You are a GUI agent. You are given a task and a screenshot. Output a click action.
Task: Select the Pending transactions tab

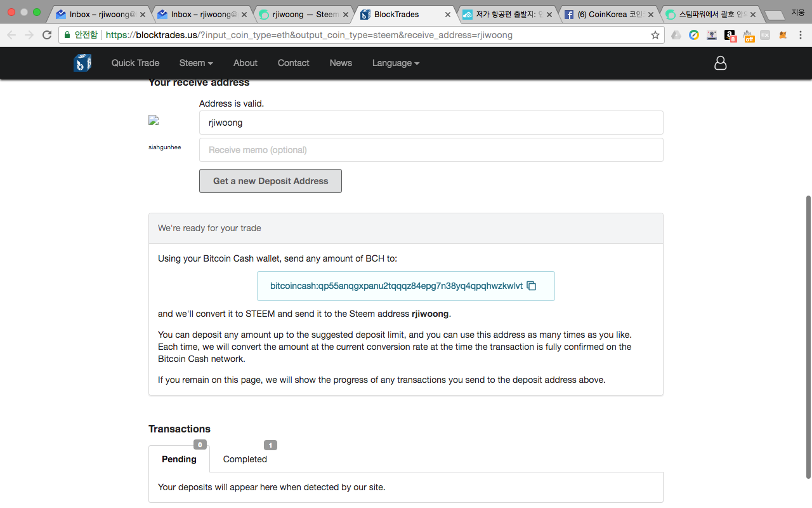pos(179,459)
